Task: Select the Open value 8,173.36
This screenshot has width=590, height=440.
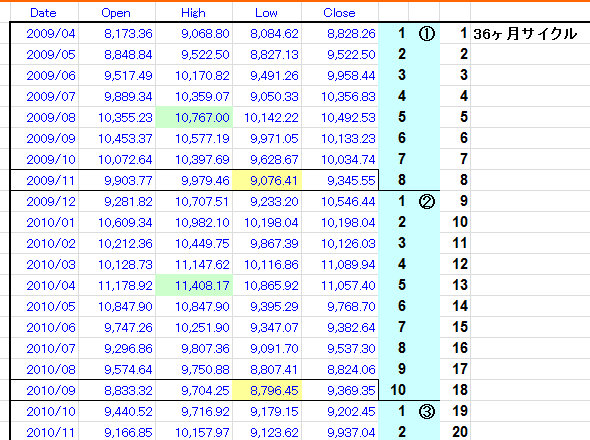Action: (128, 33)
